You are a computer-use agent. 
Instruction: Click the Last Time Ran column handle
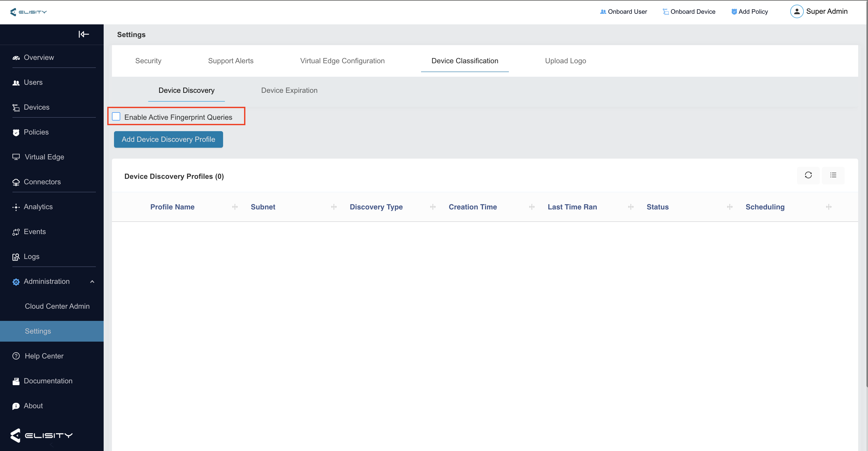[x=631, y=207]
